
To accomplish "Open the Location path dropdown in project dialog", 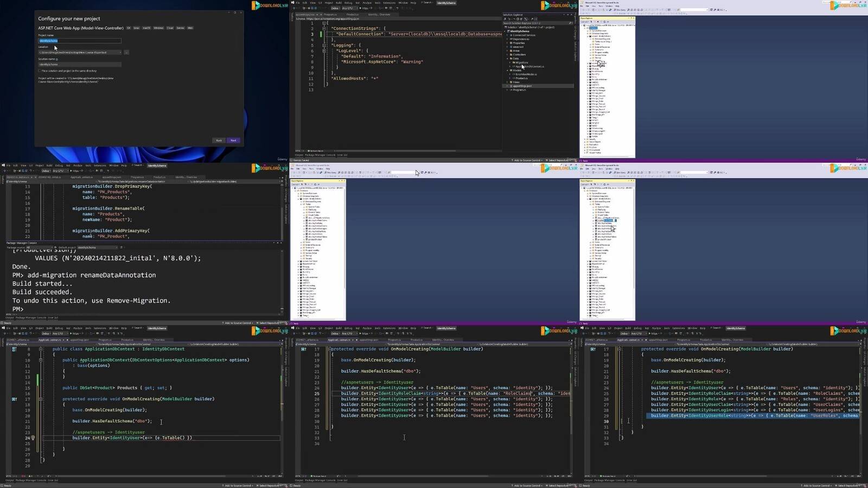I will (x=120, y=53).
